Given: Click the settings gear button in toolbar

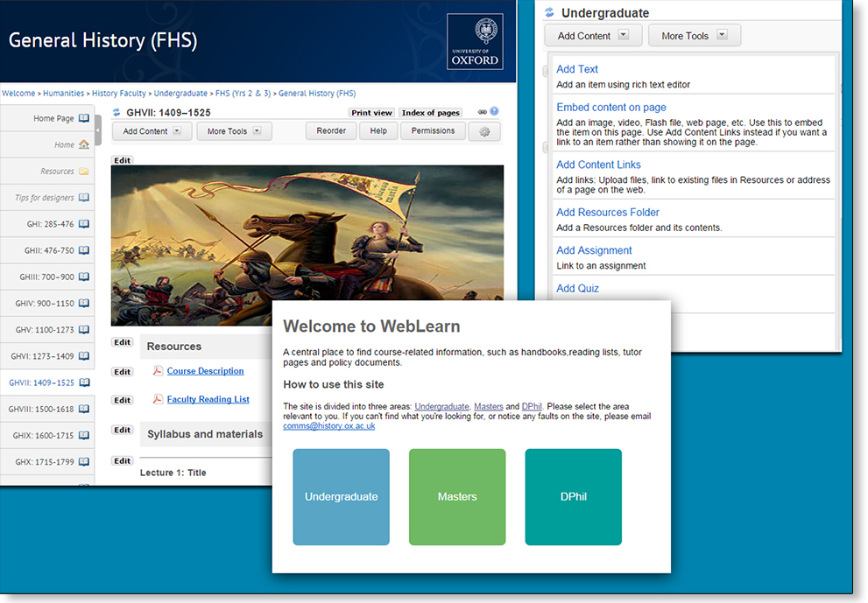Looking at the screenshot, I should 484,131.
